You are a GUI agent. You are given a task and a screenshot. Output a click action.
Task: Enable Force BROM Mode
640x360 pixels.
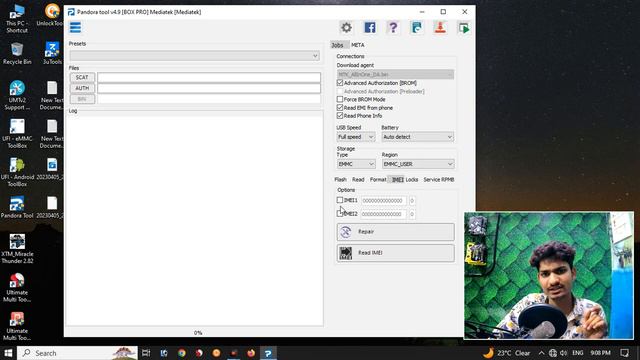click(340, 99)
